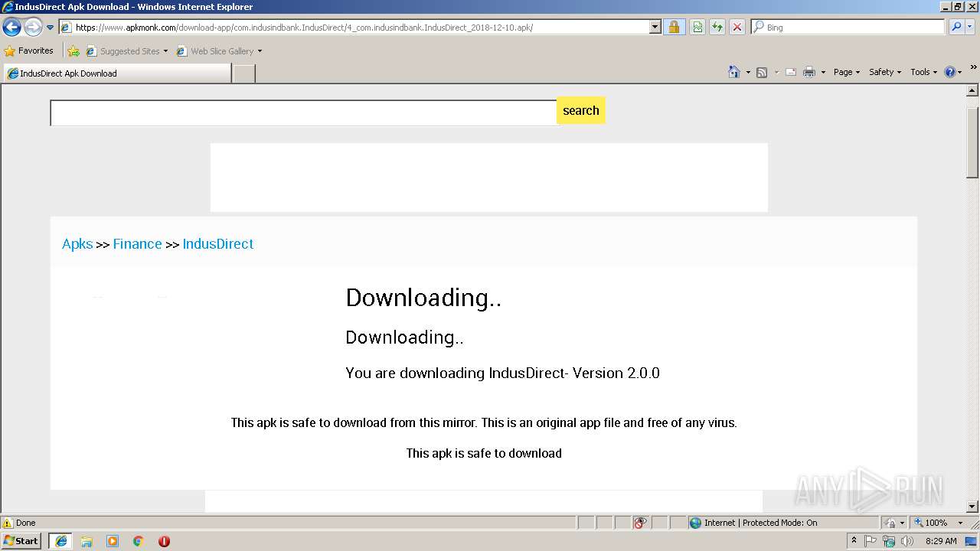The width and height of the screenshot is (980, 551).
Task: Launch Chrome from the taskbar
Action: tap(139, 541)
